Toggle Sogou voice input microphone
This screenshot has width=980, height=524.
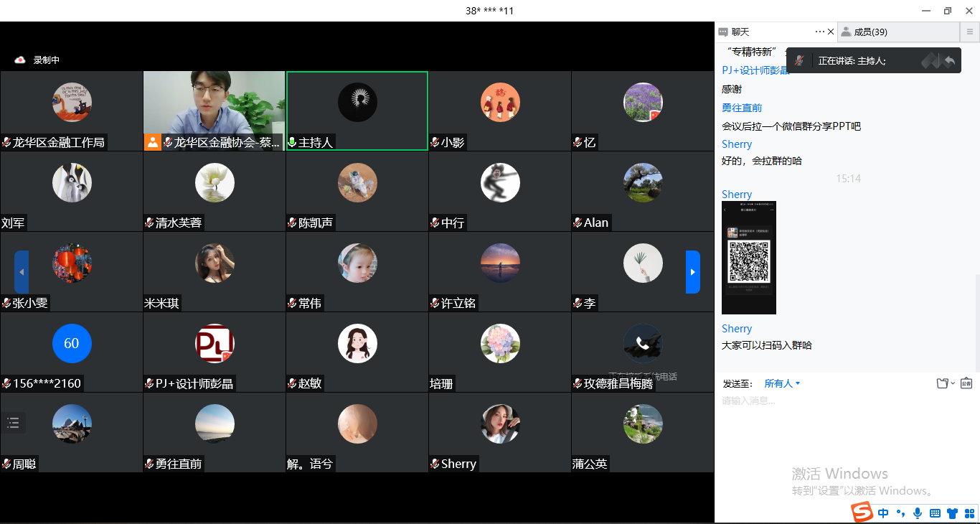(918, 513)
